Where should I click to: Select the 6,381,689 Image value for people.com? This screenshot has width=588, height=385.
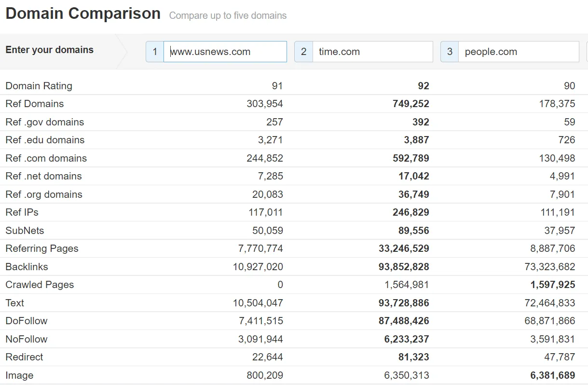click(x=552, y=375)
